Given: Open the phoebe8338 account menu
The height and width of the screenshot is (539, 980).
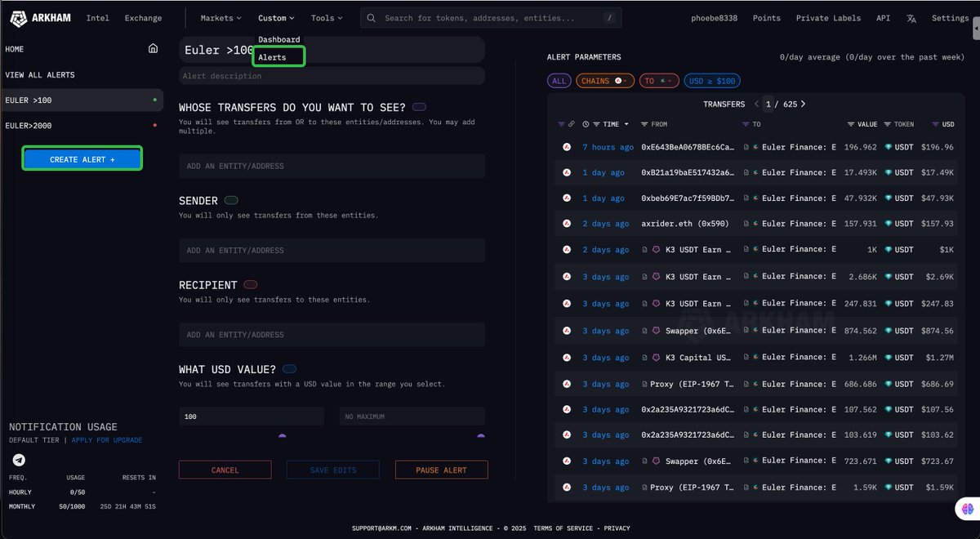Looking at the screenshot, I should (714, 18).
